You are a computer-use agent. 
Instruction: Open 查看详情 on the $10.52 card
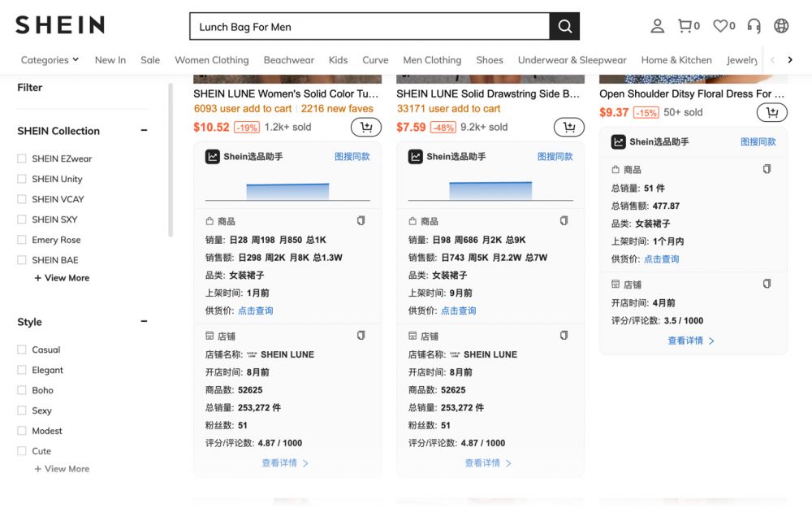click(285, 463)
